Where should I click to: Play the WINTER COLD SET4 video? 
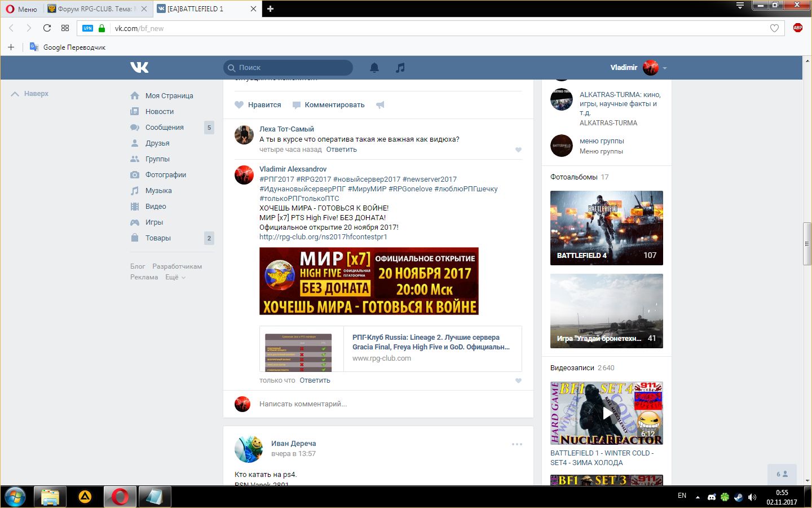pyautogui.click(x=607, y=413)
